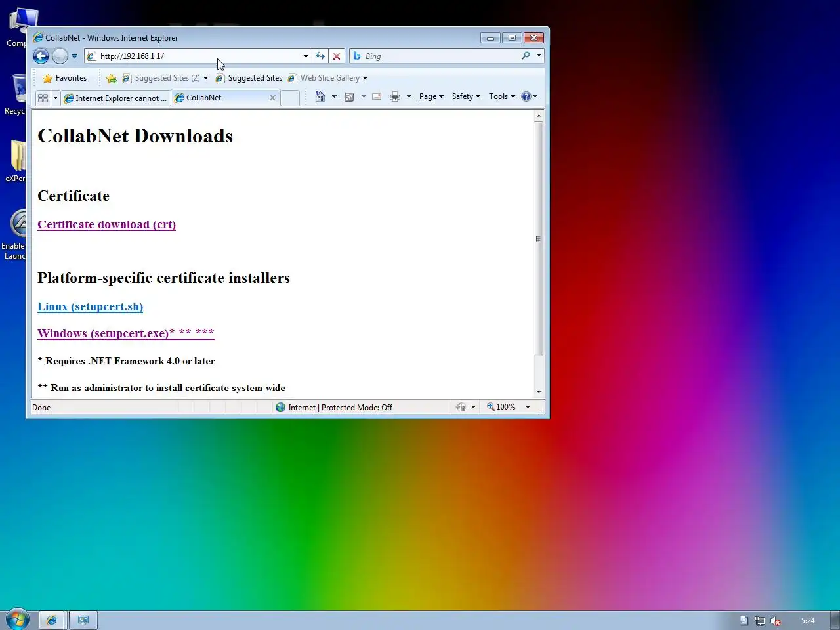Click the vertical scrollbar thumb
Image resolution: width=840 pixels, height=630 pixels.
(x=539, y=239)
